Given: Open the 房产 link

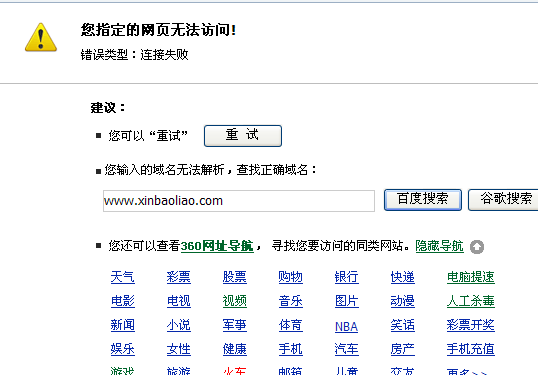Looking at the screenshot, I should 402,349.
